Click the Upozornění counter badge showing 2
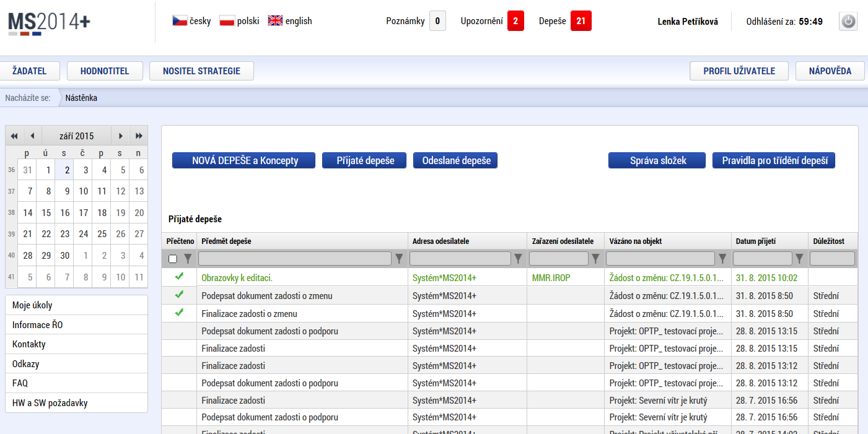 [x=515, y=21]
